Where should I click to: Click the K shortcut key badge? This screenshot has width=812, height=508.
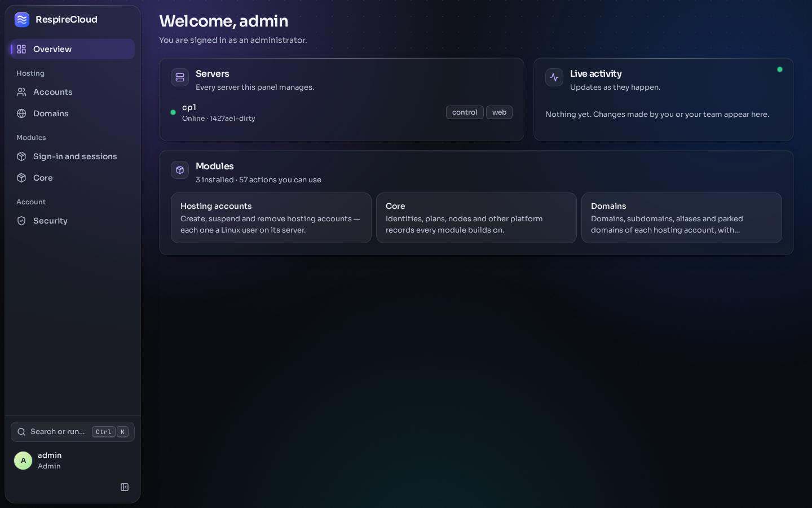point(122,432)
